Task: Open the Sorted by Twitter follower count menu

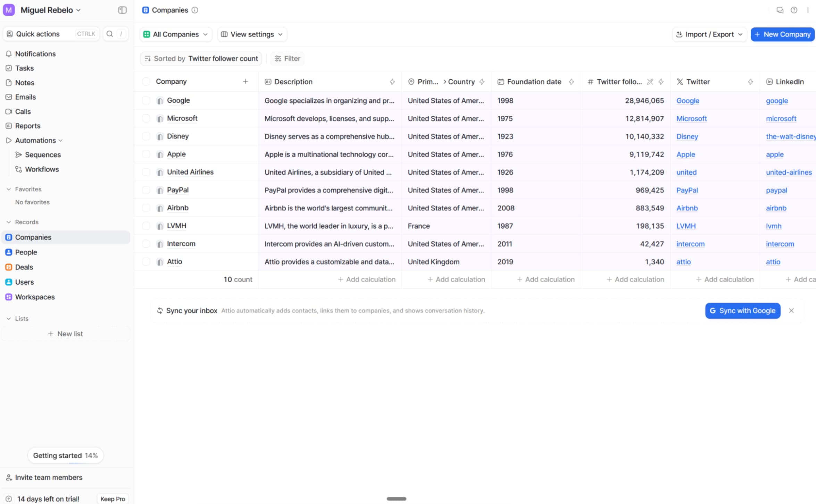Action: coord(201,59)
